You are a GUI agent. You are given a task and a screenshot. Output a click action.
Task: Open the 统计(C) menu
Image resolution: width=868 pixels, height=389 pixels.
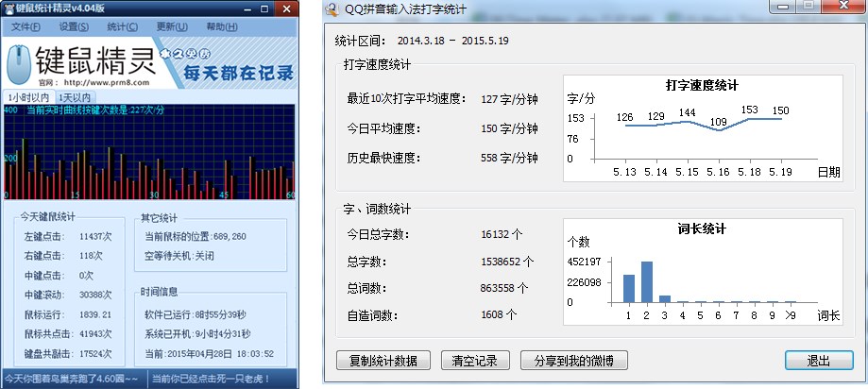tap(123, 26)
